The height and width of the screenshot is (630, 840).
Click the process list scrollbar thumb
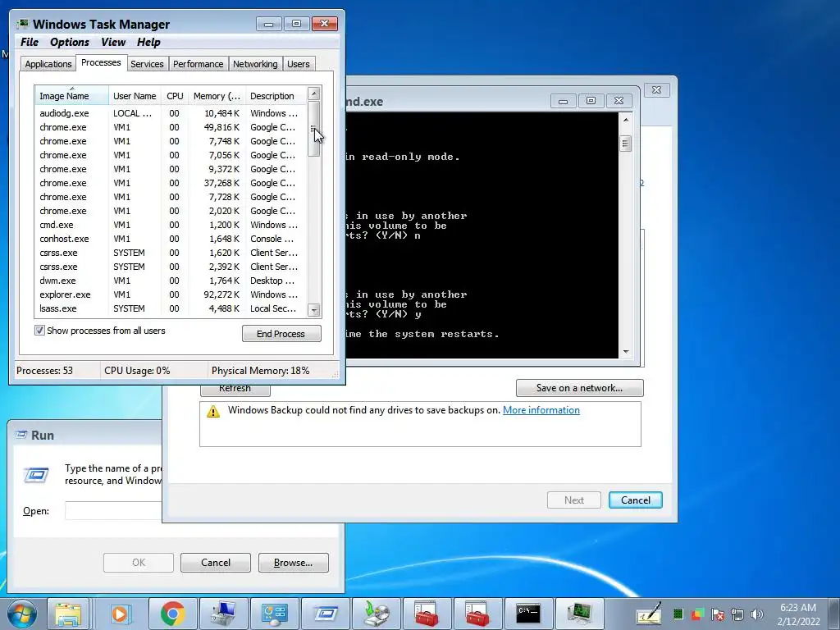(314, 129)
